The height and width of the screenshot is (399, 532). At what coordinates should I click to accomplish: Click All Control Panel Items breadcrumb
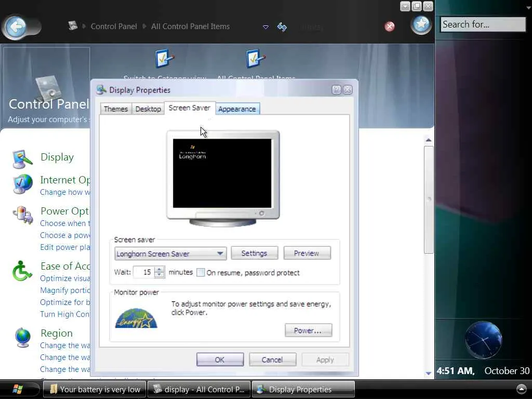pos(190,26)
